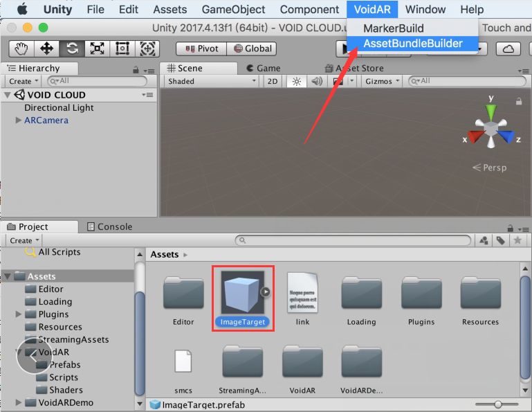Click the blue Z axis gizmo cone
The image size is (532, 412).
coord(506,136)
